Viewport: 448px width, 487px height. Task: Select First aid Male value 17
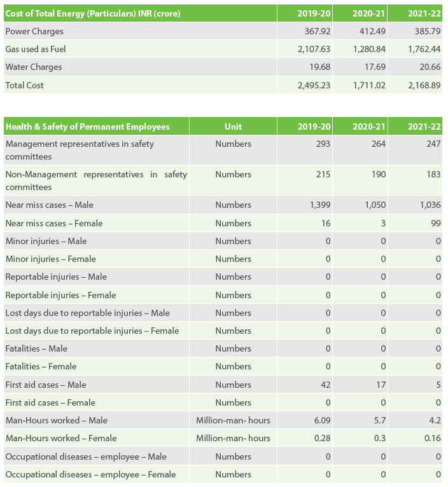click(381, 385)
